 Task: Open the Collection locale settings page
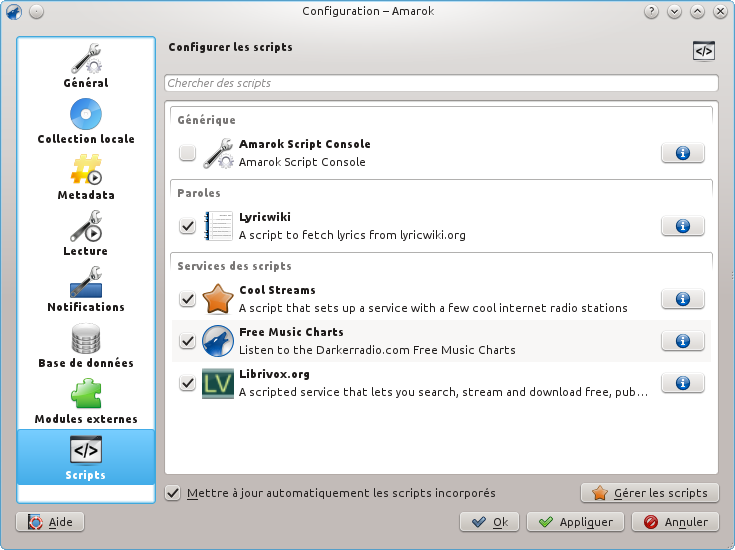(x=86, y=121)
